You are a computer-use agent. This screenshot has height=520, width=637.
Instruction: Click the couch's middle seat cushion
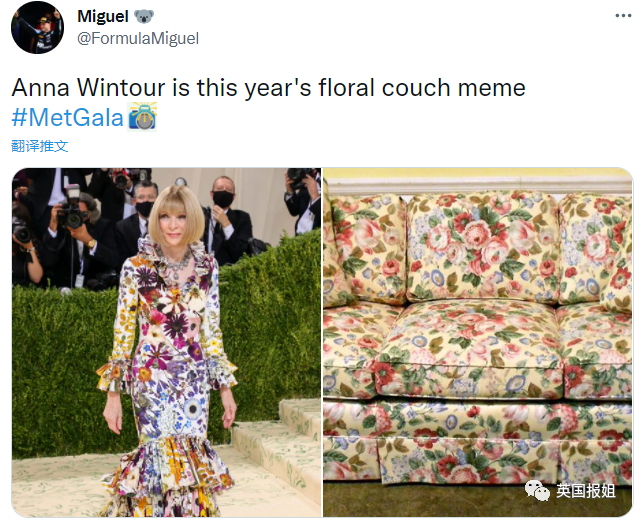click(x=471, y=349)
